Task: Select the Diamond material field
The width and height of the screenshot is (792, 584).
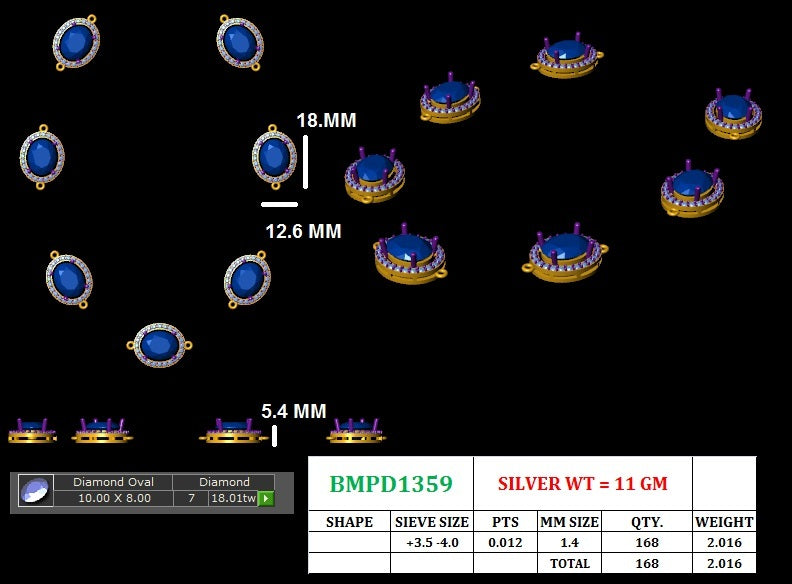Action: pos(224,482)
